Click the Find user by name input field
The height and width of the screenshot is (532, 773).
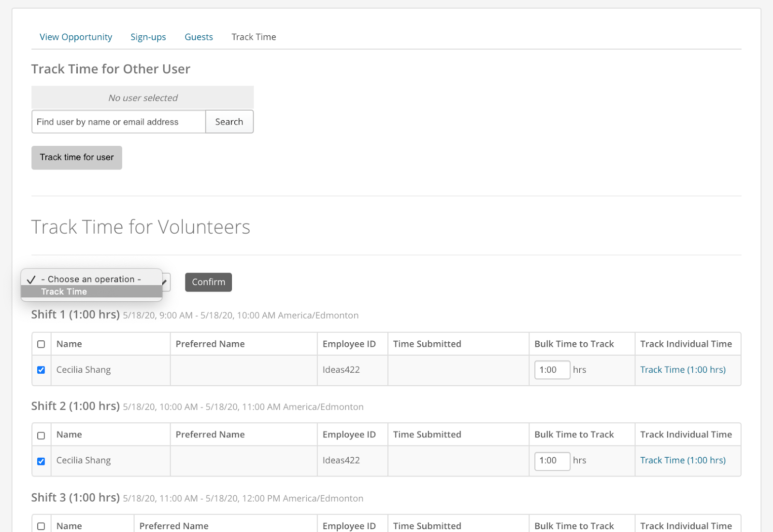click(x=119, y=122)
